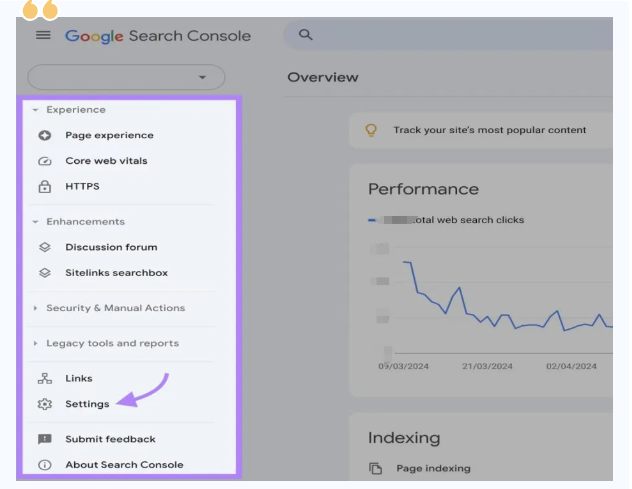
Task: Click the Sitelinks searchbox layers icon
Action: (x=45, y=273)
